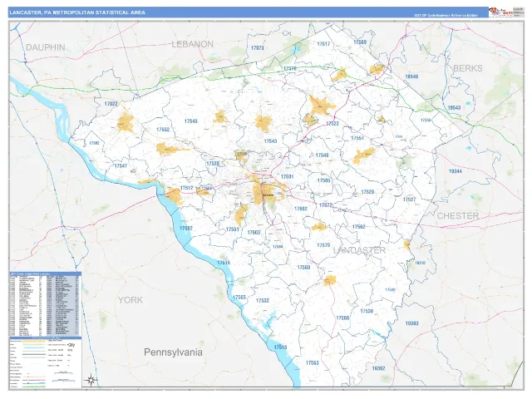This screenshot has width=532, height=399.
Task: Click ZIP code 17540 label
Action: (322, 155)
